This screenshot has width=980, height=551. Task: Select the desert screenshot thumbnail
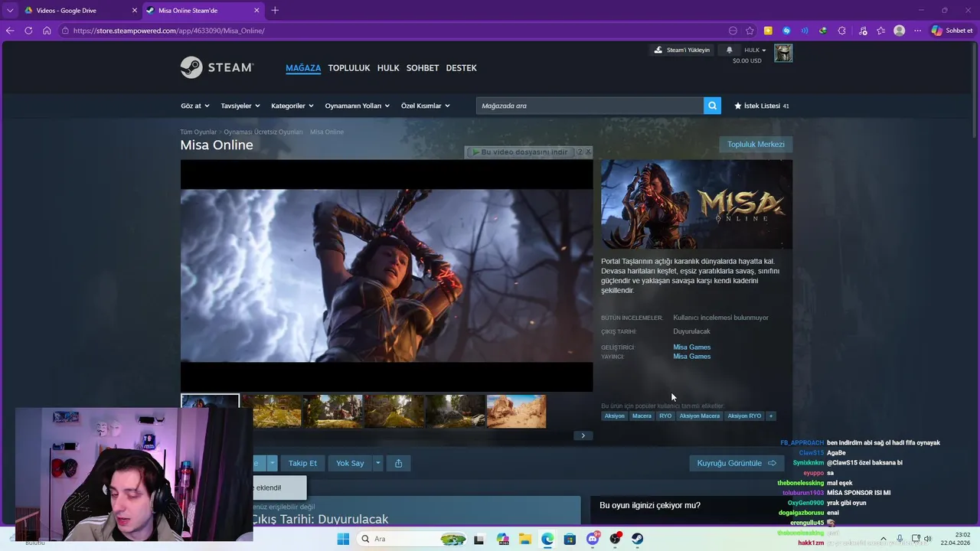tap(517, 411)
